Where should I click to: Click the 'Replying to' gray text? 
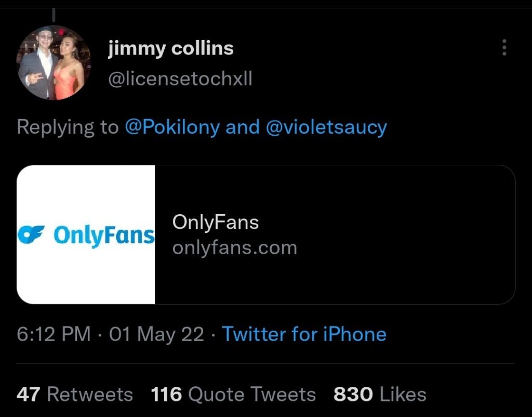tap(68, 127)
